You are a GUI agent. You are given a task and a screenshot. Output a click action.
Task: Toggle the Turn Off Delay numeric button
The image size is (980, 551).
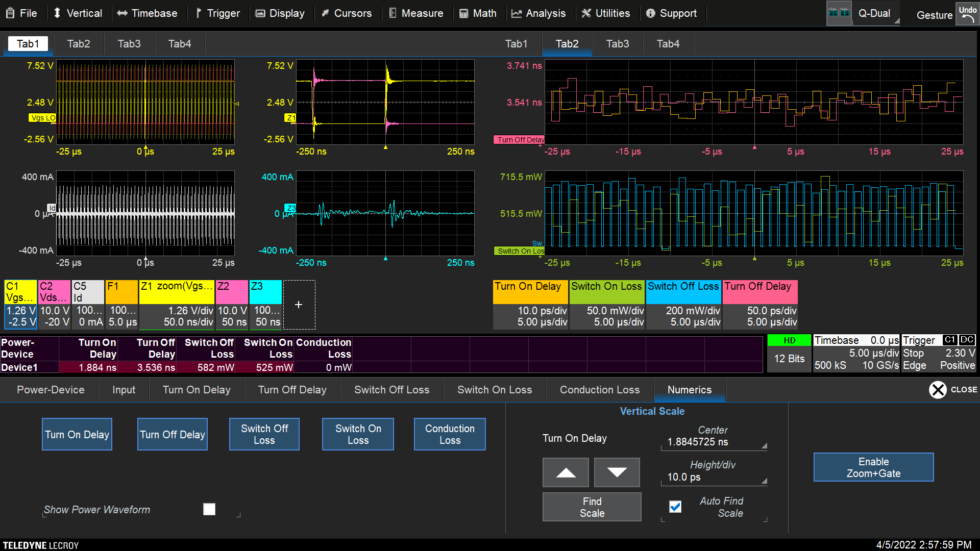(173, 435)
